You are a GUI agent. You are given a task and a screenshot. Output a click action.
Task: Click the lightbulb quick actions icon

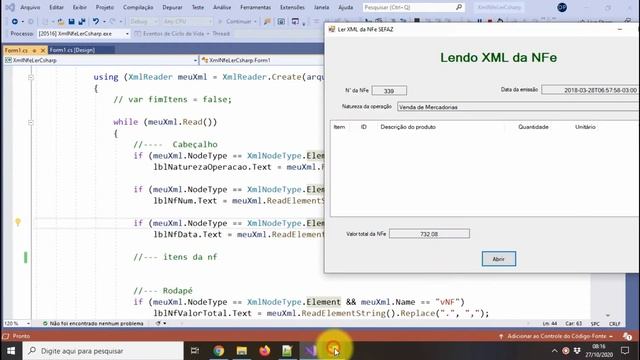tap(18, 222)
